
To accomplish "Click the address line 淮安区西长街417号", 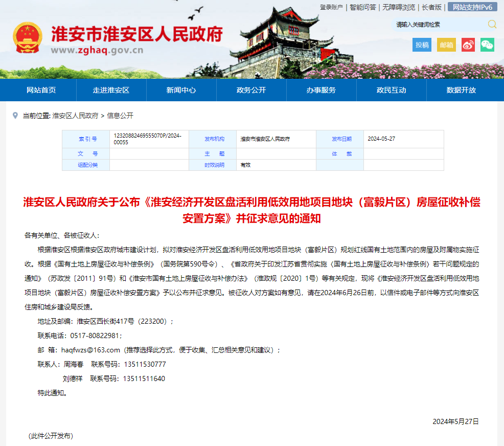I will click(x=105, y=321).
